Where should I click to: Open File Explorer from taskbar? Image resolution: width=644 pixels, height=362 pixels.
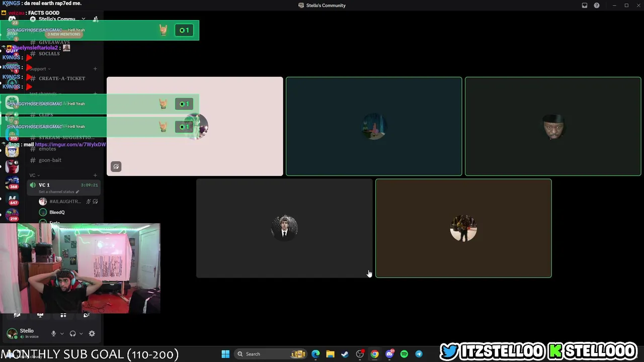(330, 354)
